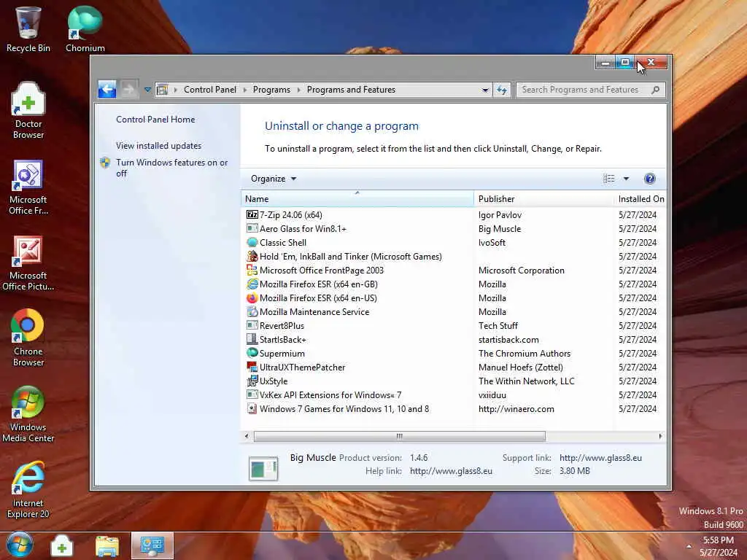The image size is (747, 560).
Task: Select Mozilla Firefox ESR (x64 en-US)
Action: pos(454,297)
